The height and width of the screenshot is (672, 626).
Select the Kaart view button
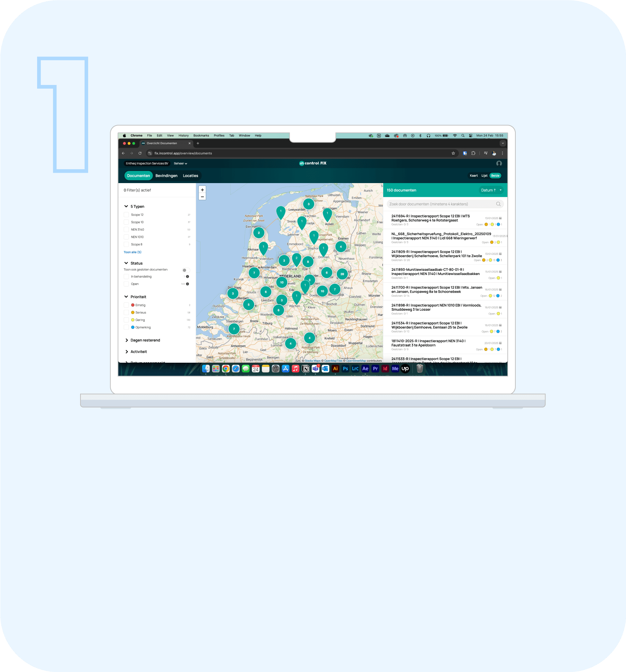click(x=474, y=176)
